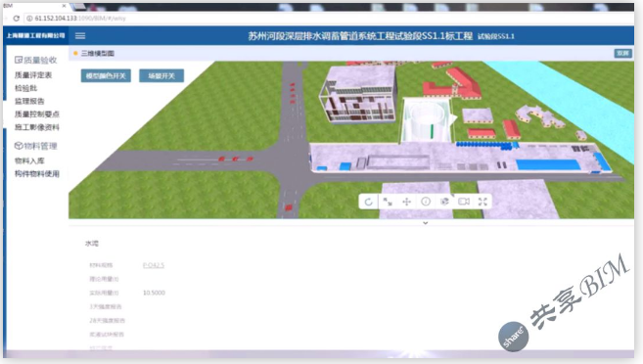Screen dimensions: 643x364
Task: Collapse the 3D viewer using chevron below it
Action: (426, 223)
